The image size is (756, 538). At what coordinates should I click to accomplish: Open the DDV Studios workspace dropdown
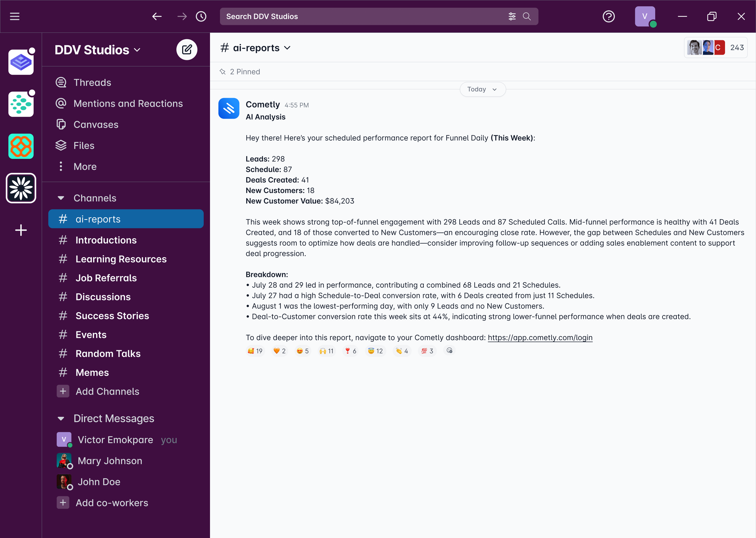[x=98, y=50]
